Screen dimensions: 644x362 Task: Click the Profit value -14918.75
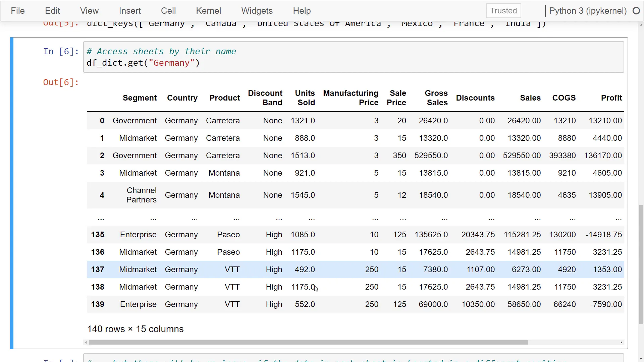604,235
